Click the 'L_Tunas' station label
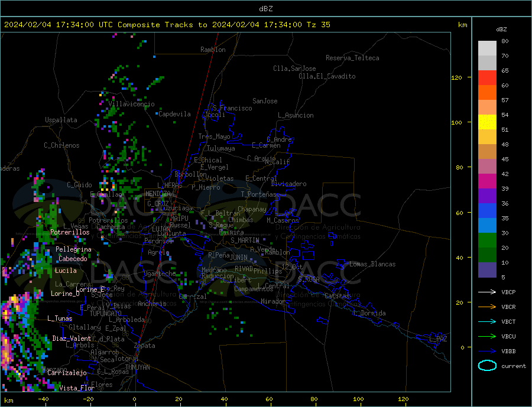 click(60, 318)
